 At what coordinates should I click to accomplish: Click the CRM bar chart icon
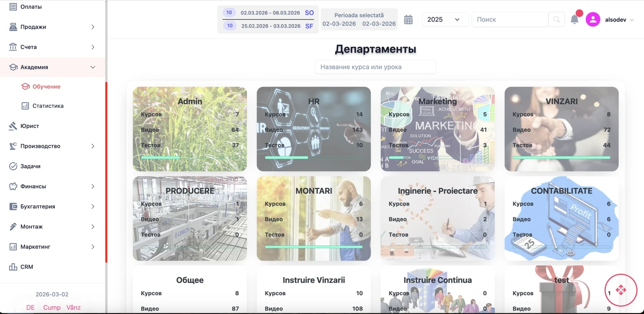pyautogui.click(x=13, y=267)
